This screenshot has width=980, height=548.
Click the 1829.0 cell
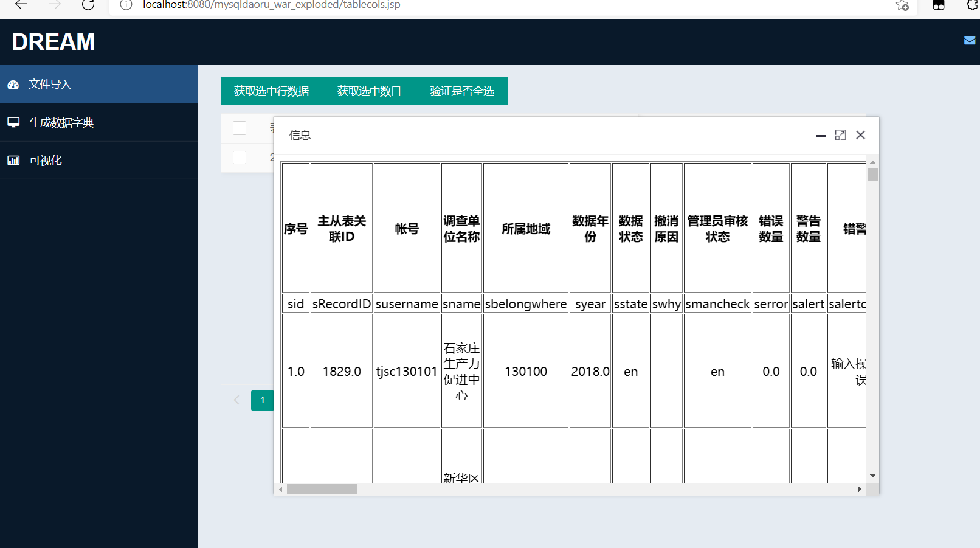[x=342, y=371]
